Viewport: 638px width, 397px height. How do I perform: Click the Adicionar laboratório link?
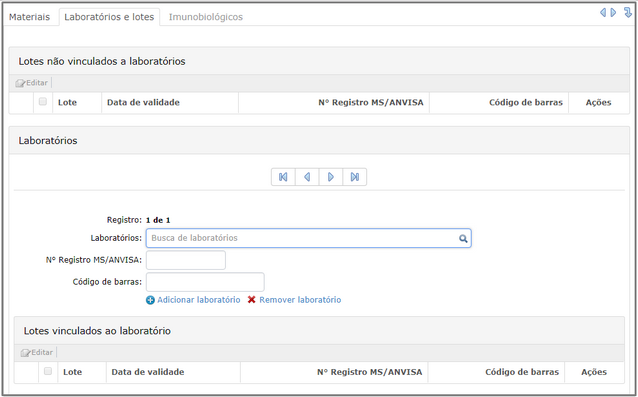coord(199,300)
